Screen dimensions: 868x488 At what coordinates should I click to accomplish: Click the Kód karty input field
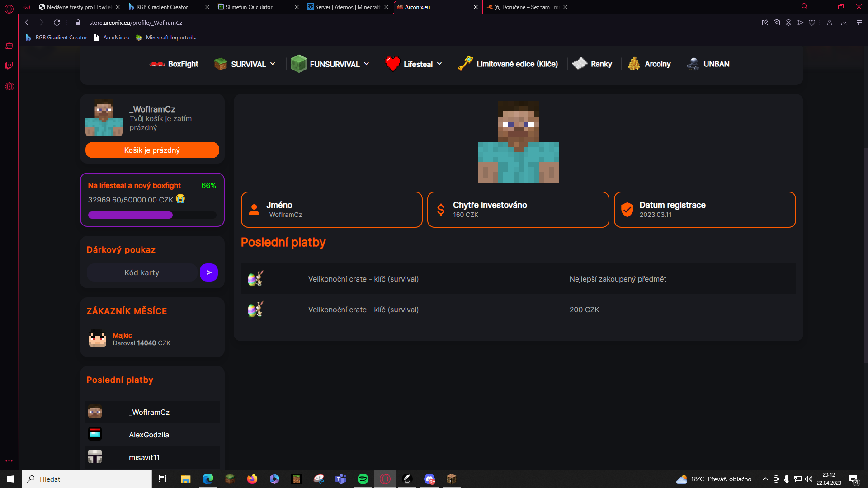click(x=142, y=272)
